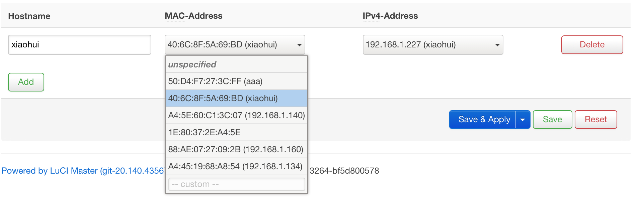Click the Save & Apply dropdown arrow
Viewport: 644px width, 197px height.
522,120
